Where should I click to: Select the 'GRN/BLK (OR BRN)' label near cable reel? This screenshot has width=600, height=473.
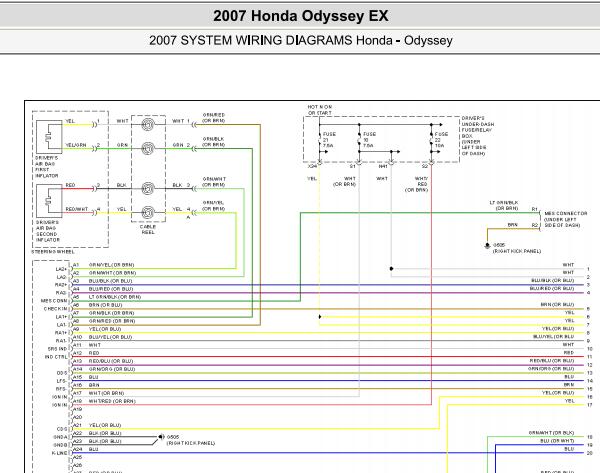coord(214,142)
